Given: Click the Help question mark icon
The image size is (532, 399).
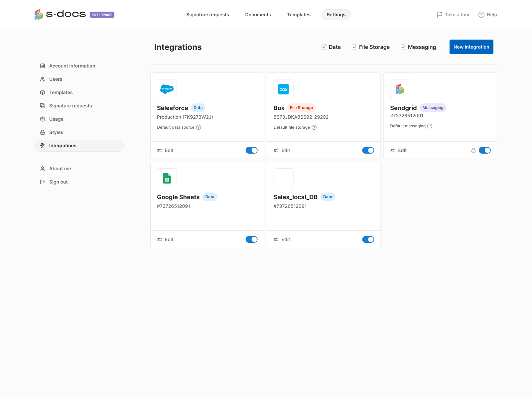Looking at the screenshot, I should [481, 15].
